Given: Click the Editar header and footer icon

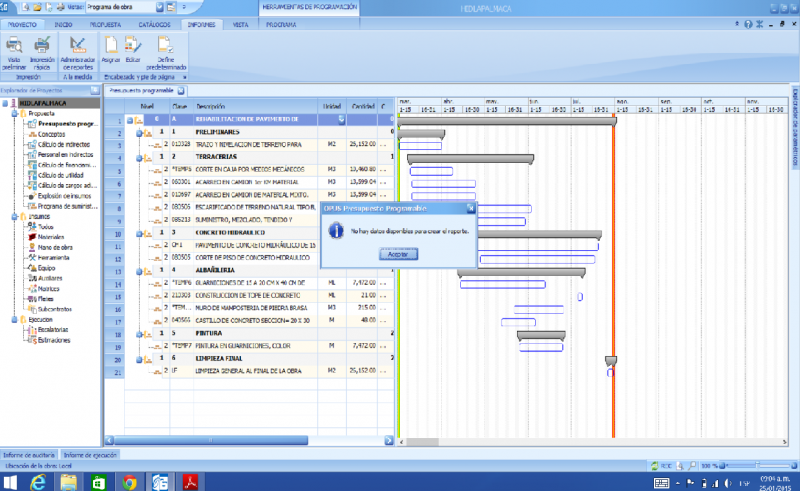Looking at the screenshot, I should click(x=133, y=49).
